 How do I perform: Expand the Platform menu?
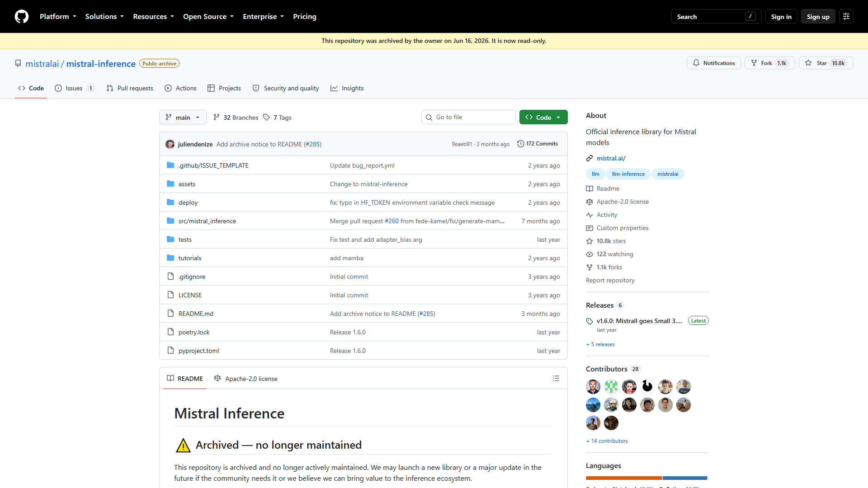(x=58, y=17)
